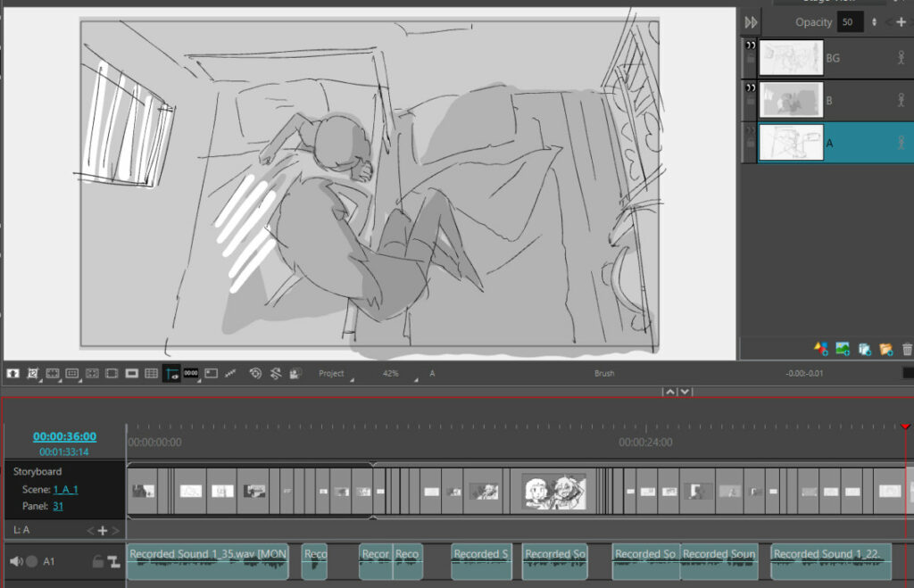Click the Panel 31 link
This screenshot has height=588, width=914.
tap(58, 506)
